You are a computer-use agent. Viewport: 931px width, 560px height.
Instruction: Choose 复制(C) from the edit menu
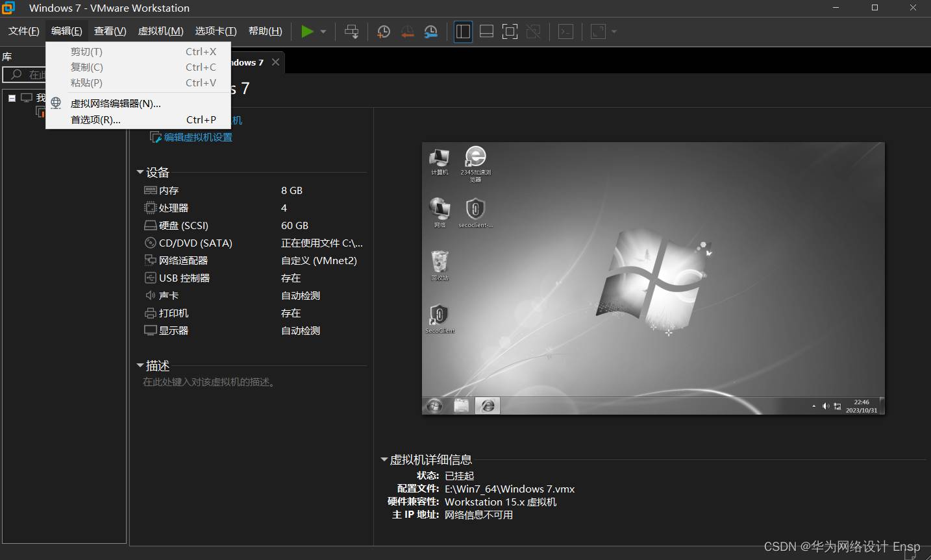coord(138,67)
